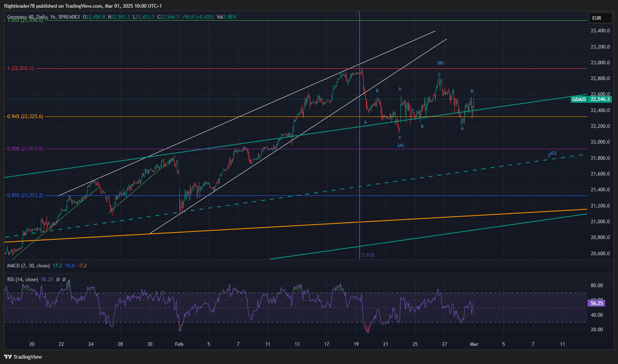Click the TradingView logo at bottom left

pyautogui.click(x=23, y=357)
